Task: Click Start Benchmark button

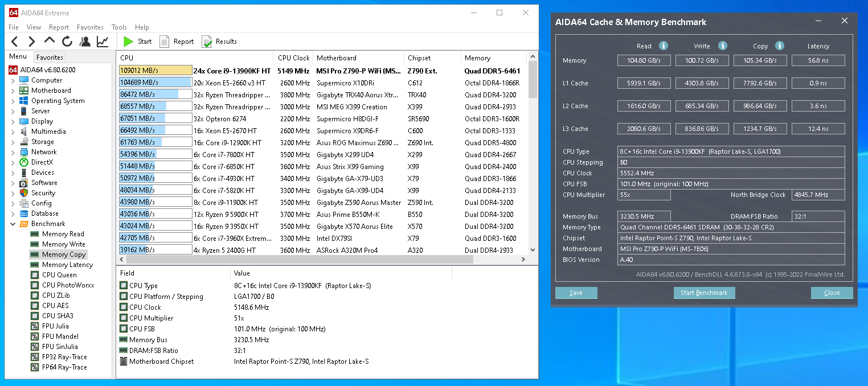Action: click(704, 293)
